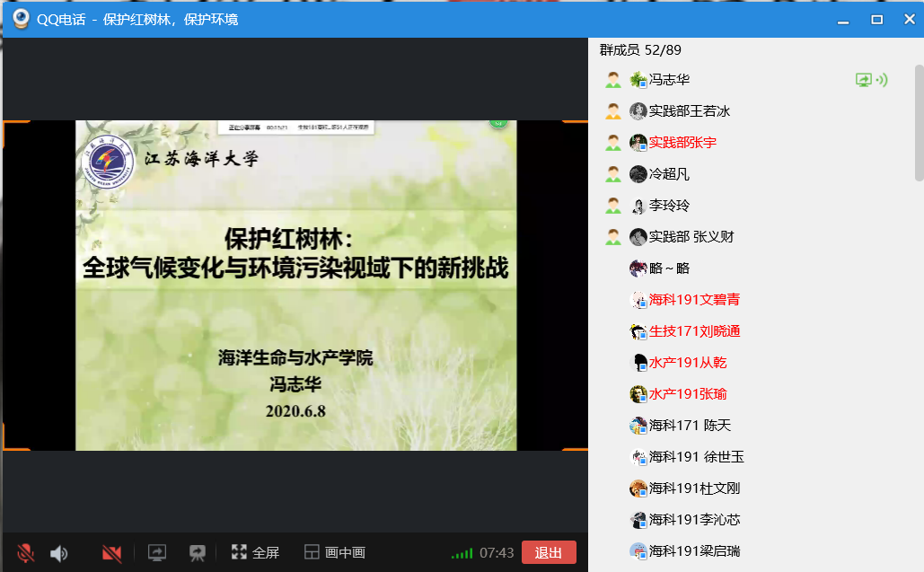Image resolution: width=924 pixels, height=572 pixels.
Task: Unmute the microphone in the call toolbar
Action: (x=26, y=553)
